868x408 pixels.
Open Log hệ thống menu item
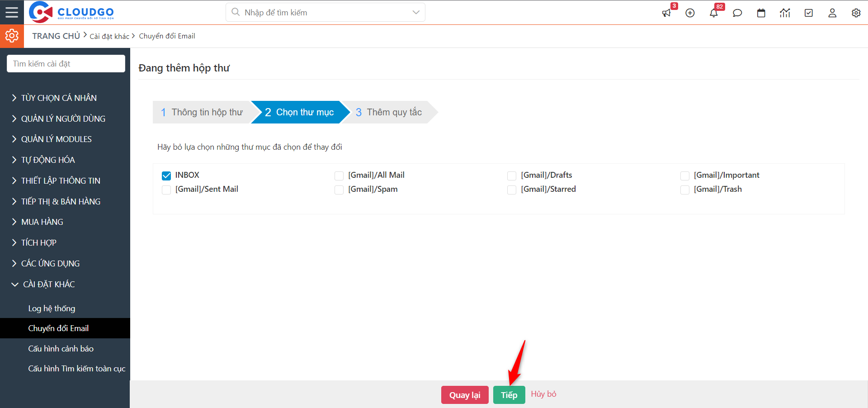point(52,308)
